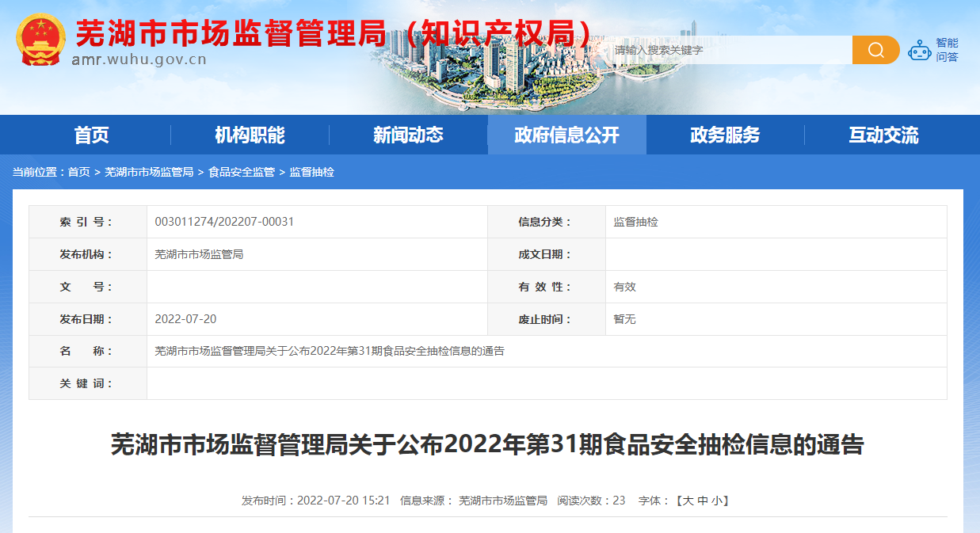Go to the 首页 navigation tab
Screen dimensions: 980x533
91,135
